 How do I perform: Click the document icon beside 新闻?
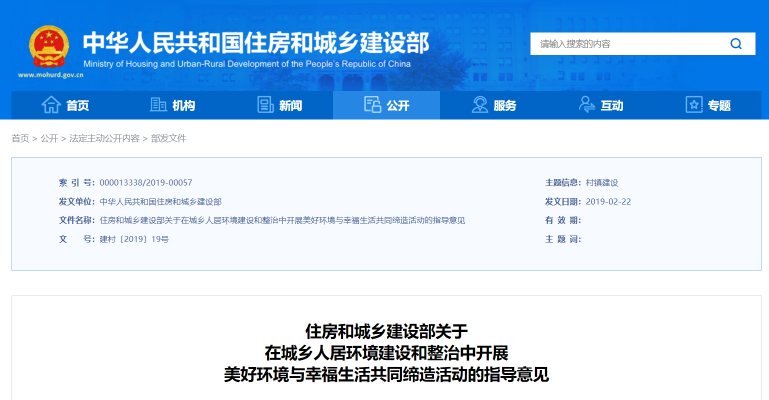pyautogui.click(x=265, y=105)
